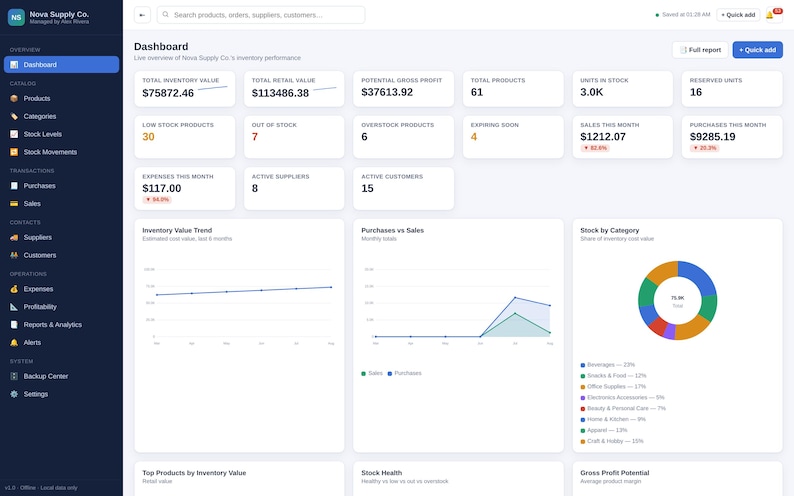Click the Gross Profit Potential panel title
Viewport: 794px width, 496px height.
[615, 473]
